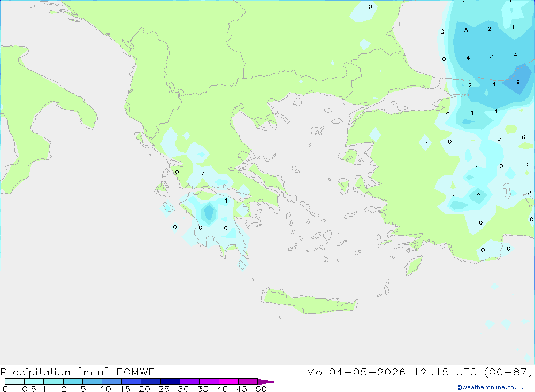Click the '45' legend scale label
This screenshot has height=392, width=535.
pyautogui.click(x=242, y=389)
